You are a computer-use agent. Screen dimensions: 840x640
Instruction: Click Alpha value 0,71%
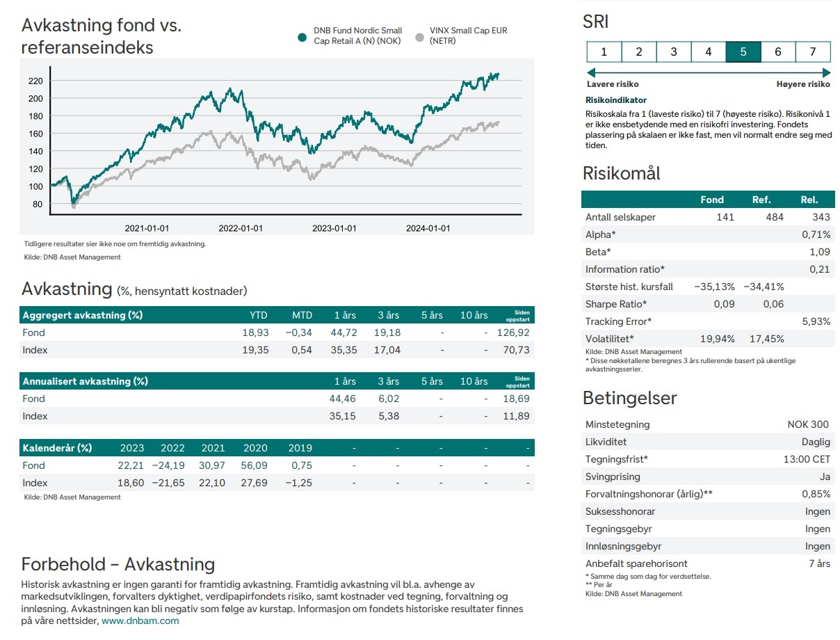[816, 234]
